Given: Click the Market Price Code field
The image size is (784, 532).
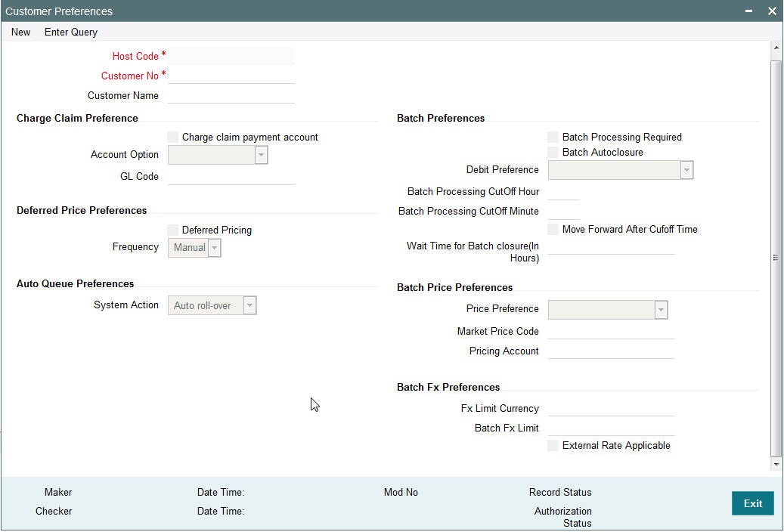Looking at the screenshot, I should click(x=612, y=331).
